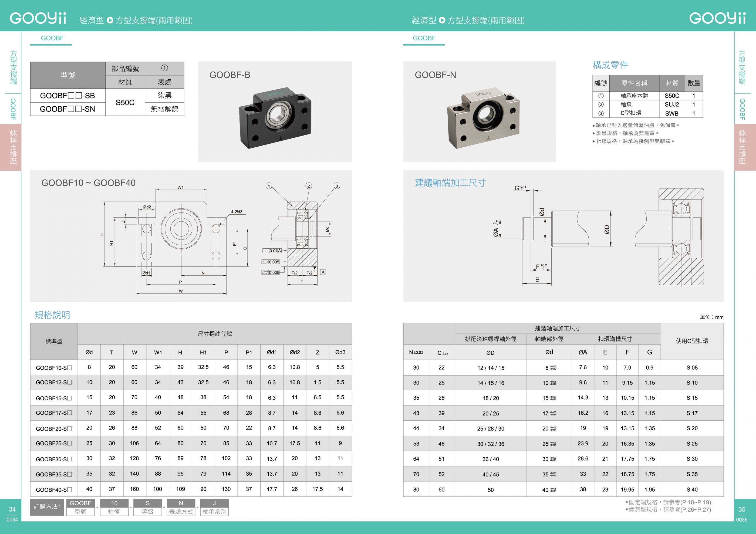Click the GOOBF tab label on left page

[52, 38]
